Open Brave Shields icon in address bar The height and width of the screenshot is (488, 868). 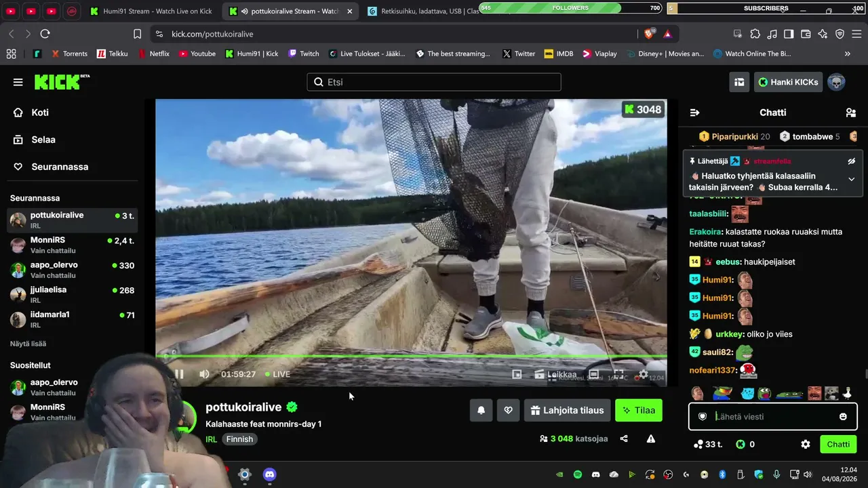(x=649, y=34)
